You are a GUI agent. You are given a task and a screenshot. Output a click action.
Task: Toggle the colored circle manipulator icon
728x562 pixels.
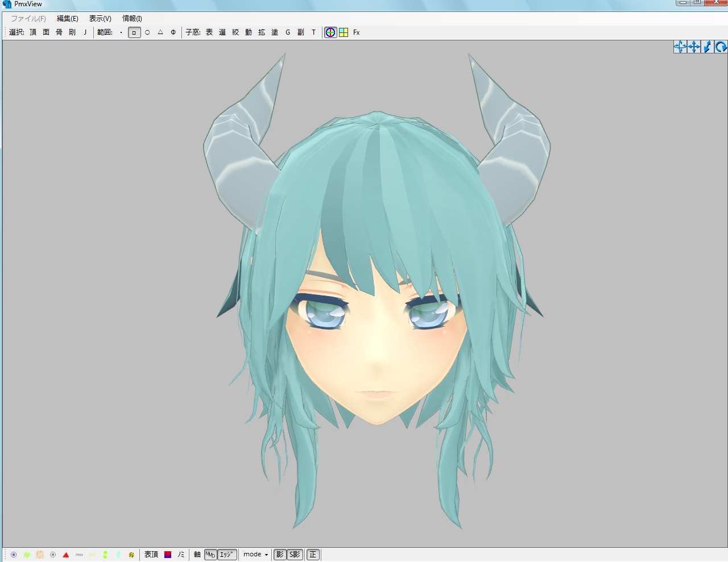(x=330, y=32)
